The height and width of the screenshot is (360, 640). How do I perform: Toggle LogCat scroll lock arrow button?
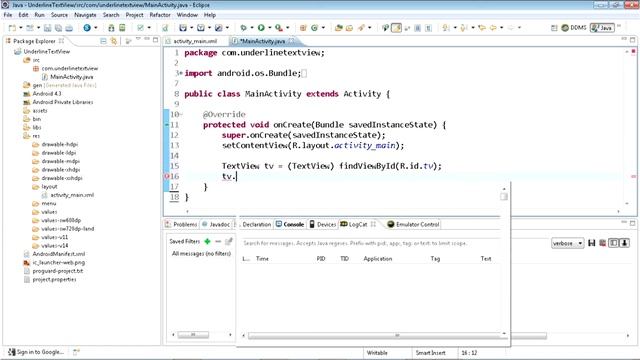coord(624,243)
